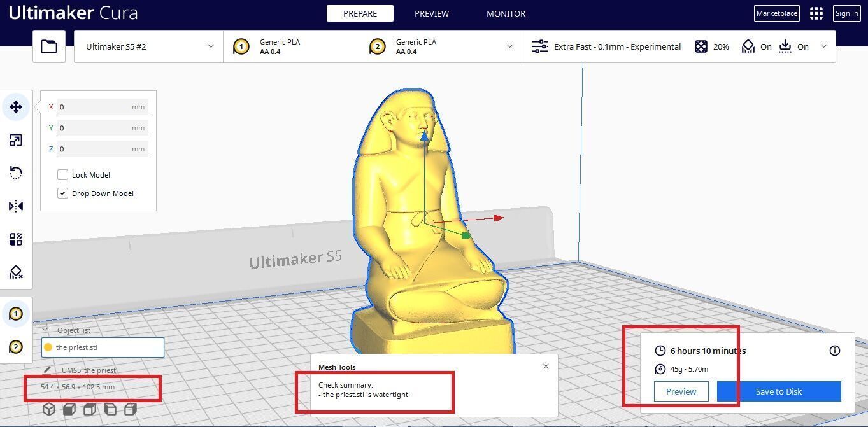
Task: Click the dimensions 54.4 x 56.9 x 102.5 mm
Action: click(x=78, y=387)
